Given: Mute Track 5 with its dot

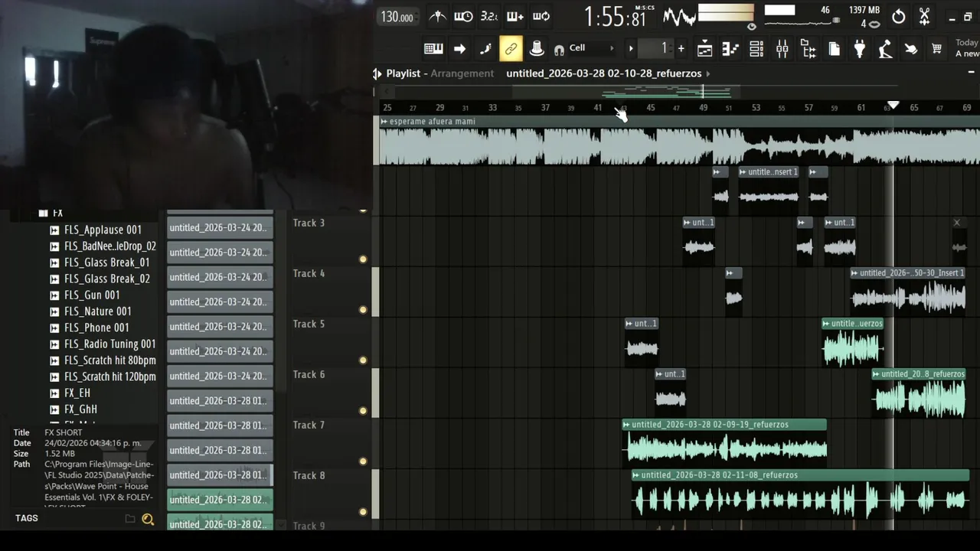Looking at the screenshot, I should (x=363, y=360).
